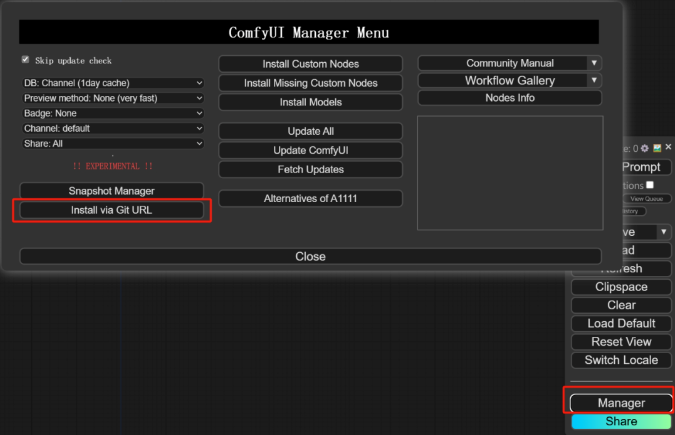
Task: Click the View History button
Action: coord(634,211)
